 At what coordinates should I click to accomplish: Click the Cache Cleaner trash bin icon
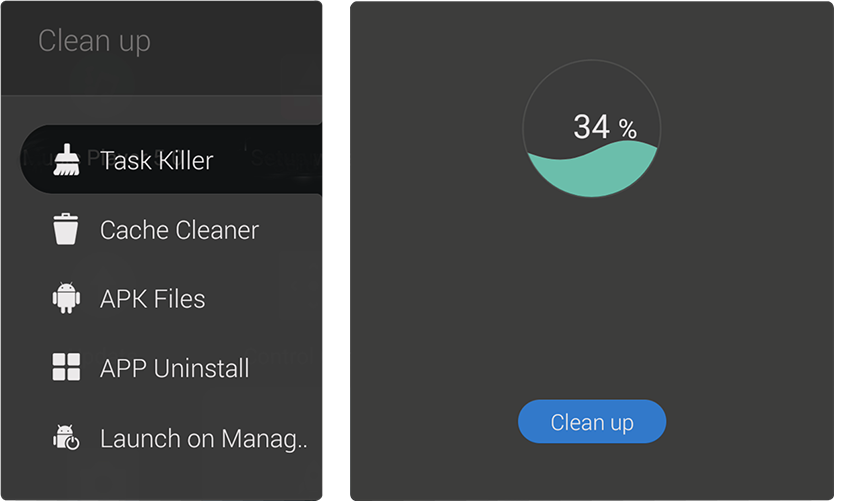[66, 229]
